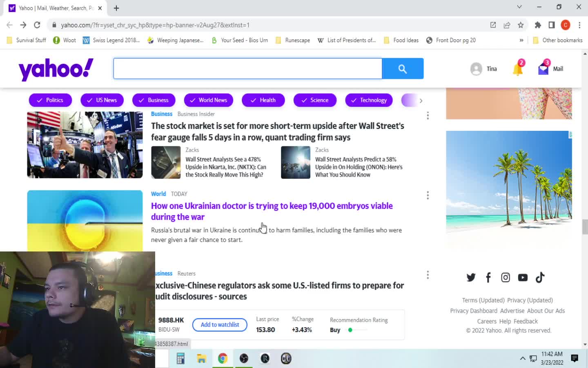The image size is (588, 368).
Task: Toggle the Politics topic filter
Action: (x=50, y=100)
